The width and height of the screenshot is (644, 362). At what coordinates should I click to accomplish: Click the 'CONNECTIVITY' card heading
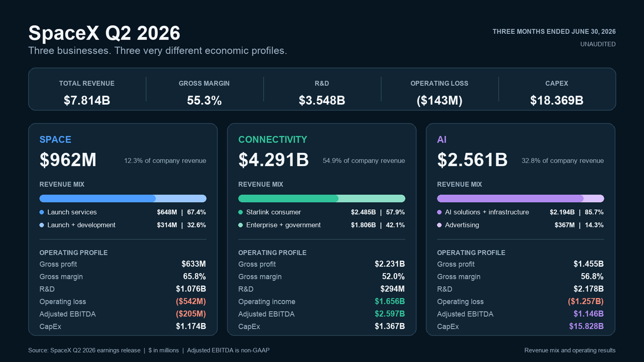point(273,139)
